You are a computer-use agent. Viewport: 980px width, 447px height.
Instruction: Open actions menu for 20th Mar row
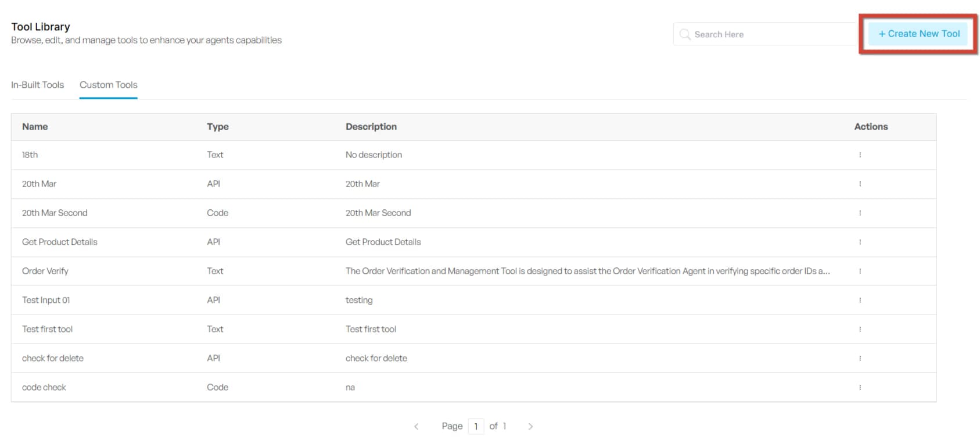(860, 184)
